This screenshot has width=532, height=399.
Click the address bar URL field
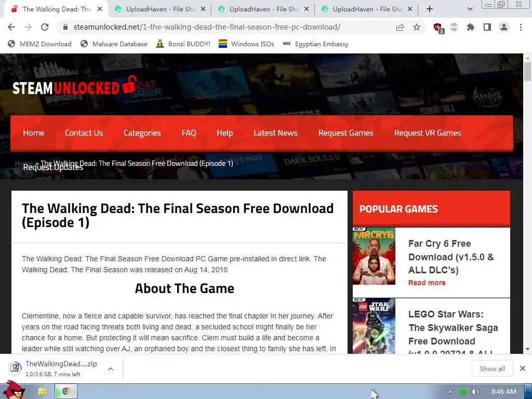click(x=207, y=27)
